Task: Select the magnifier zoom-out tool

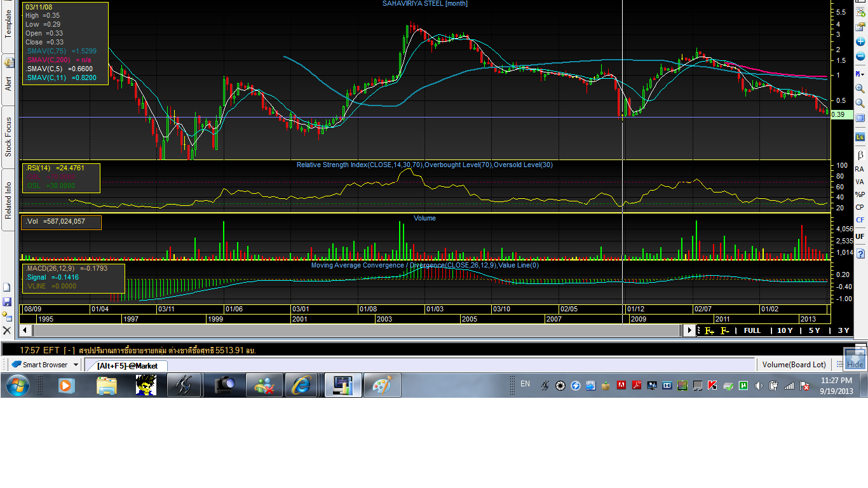Action: click(x=860, y=103)
